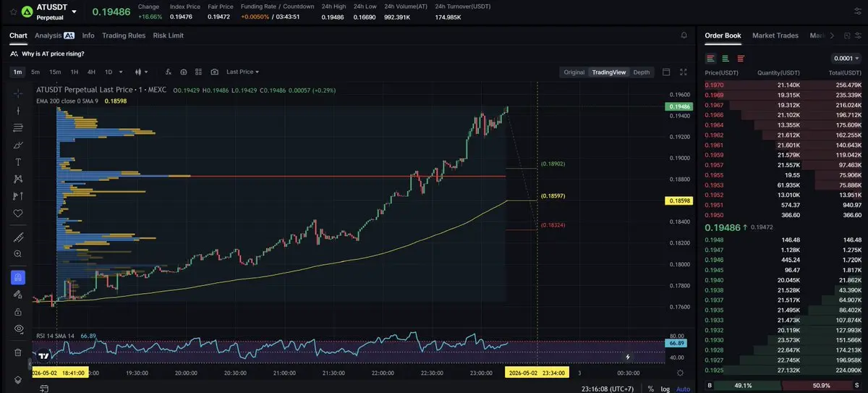Select the 1H timeframe

[75, 72]
